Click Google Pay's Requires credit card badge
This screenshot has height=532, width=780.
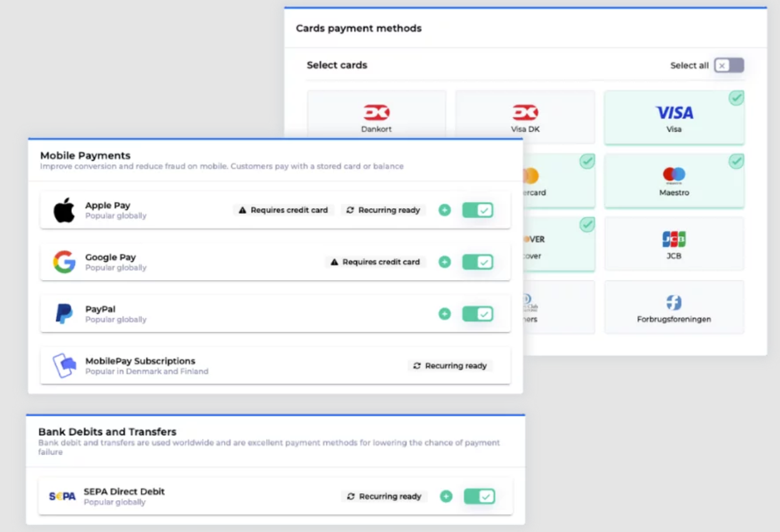[x=376, y=262]
